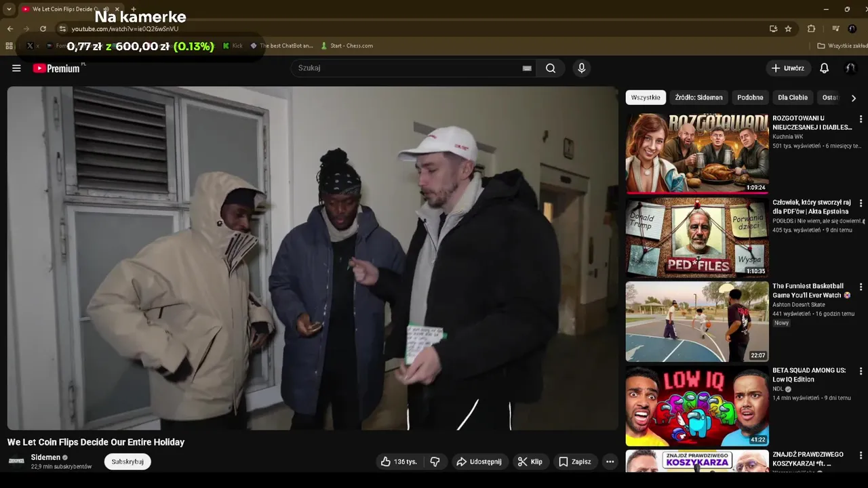Screen dimensions: 868x488
Task: Open the notifications bell
Action: click(825, 68)
